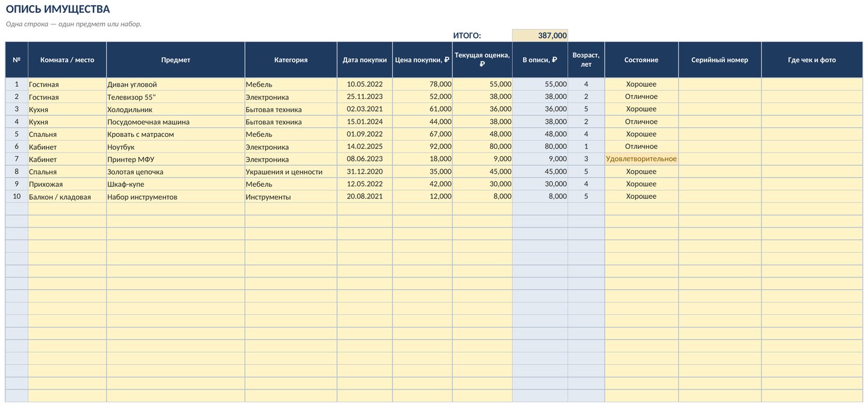Viewport: 868px width, 407px height.
Task: Click purchase price 78,000
Action: coord(423,84)
